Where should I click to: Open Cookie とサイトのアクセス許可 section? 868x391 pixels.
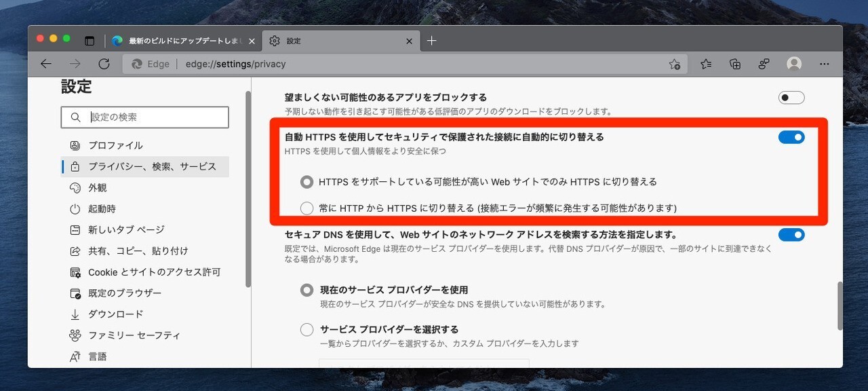(145, 272)
